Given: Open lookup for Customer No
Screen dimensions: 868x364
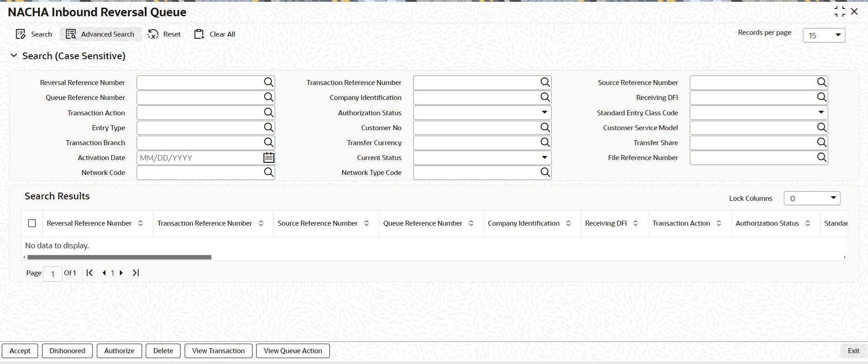Looking at the screenshot, I should pyautogui.click(x=545, y=128).
